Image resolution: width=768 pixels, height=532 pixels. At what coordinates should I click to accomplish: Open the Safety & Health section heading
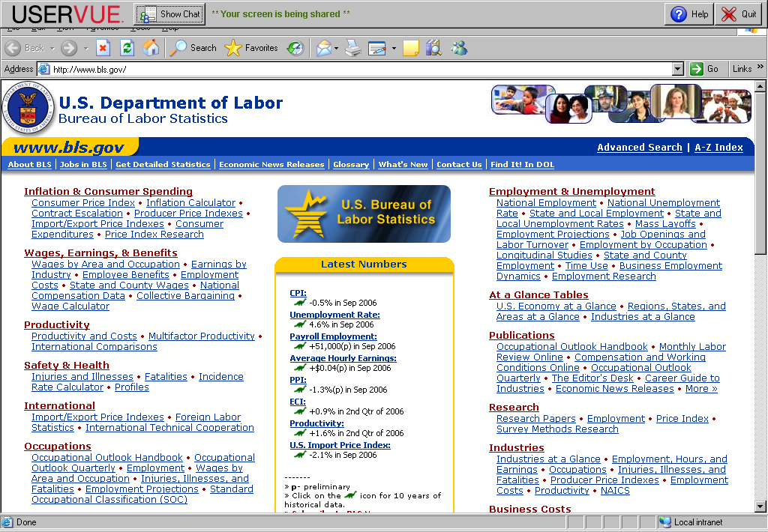click(x=67, y=365)
